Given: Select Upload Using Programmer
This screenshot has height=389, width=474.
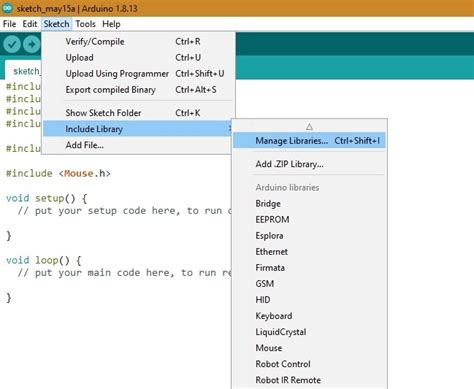Looking at the screenshot, I should point(138,74).
